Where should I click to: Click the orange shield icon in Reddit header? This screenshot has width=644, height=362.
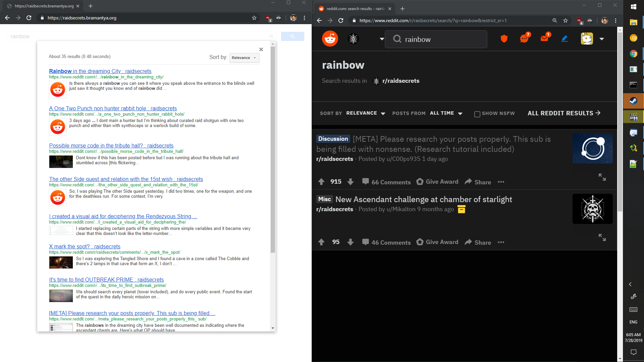504,39
